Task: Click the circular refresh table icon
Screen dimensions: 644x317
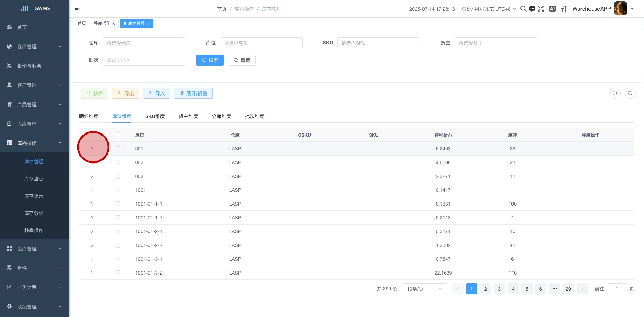Action: pyautogui.click(x=630, y=93)
